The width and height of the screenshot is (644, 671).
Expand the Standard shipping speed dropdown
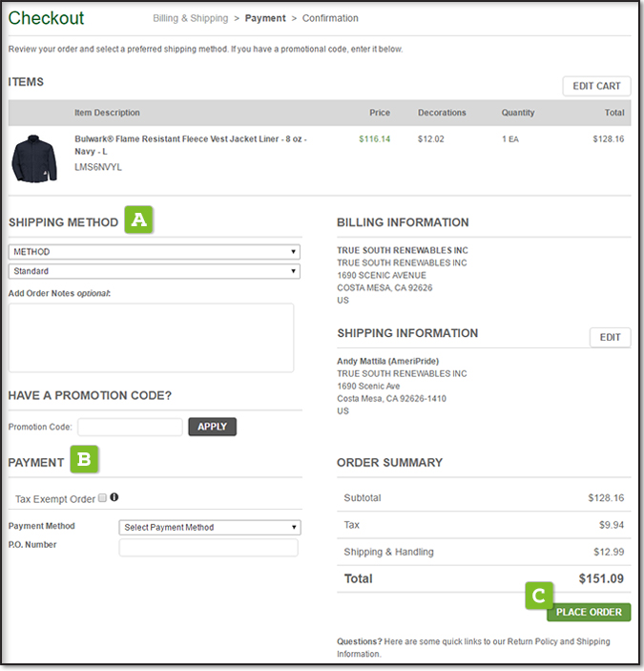(154, 271)
